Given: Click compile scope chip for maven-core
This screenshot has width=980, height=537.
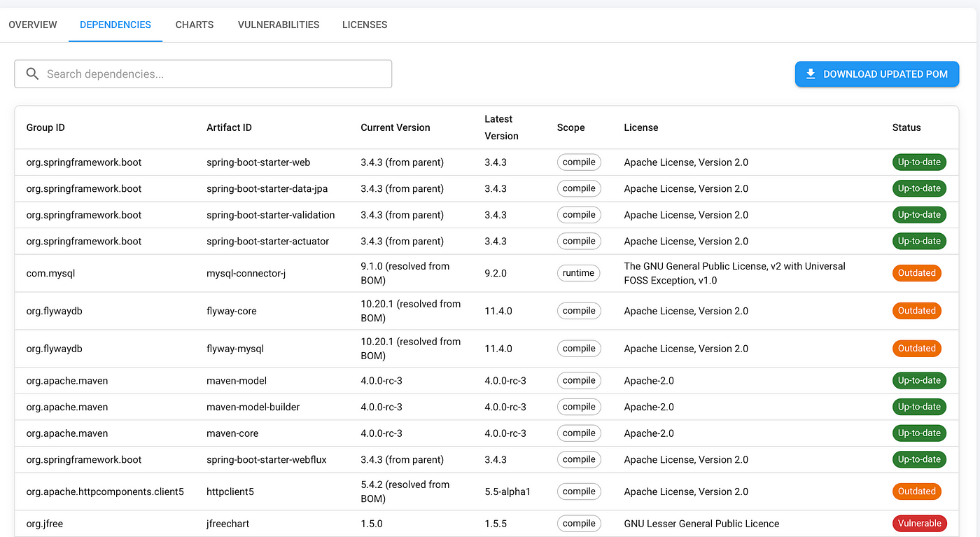Looking at the screenshot, I should coord(579,433).
